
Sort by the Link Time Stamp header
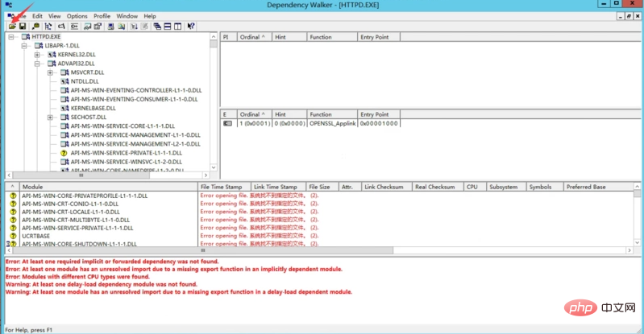[278, 187]
